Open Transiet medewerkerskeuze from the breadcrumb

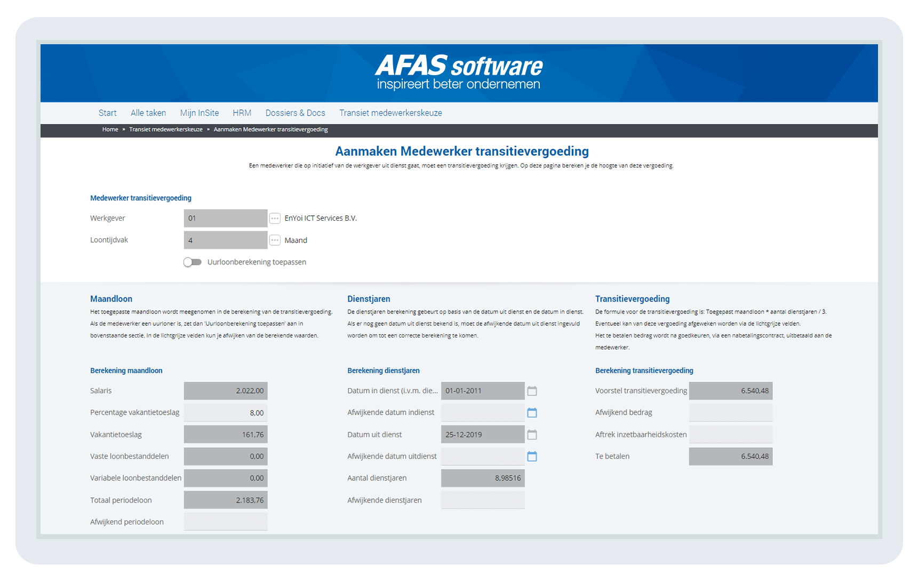[x=166, y=129]
